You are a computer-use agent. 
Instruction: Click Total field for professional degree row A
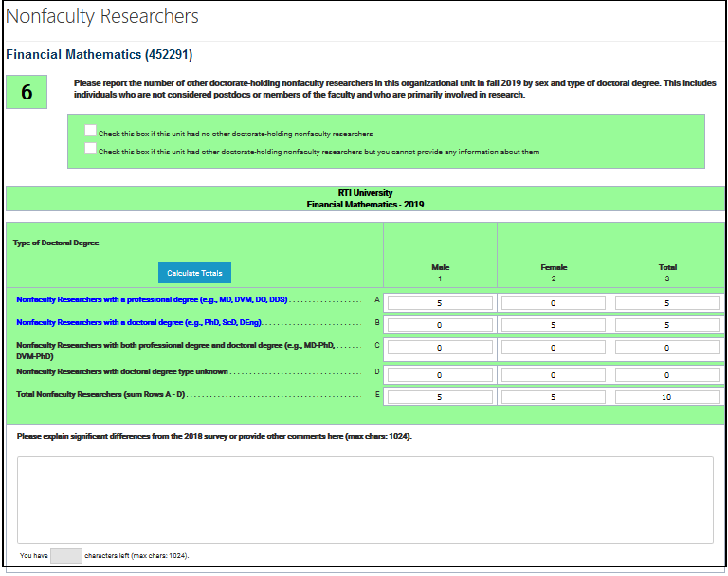tap(667, 303)
